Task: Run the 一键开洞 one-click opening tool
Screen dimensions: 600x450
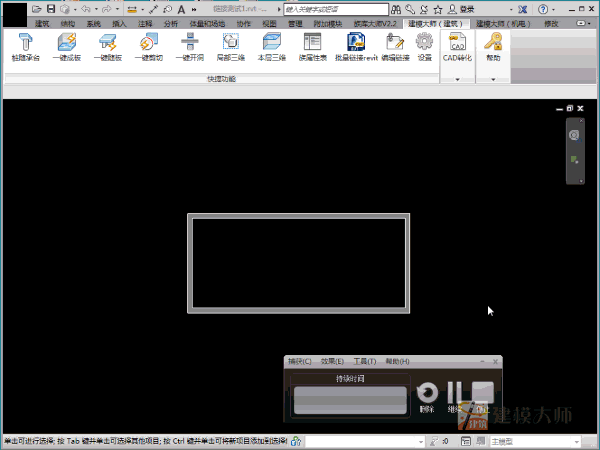Action: point(190,47)
